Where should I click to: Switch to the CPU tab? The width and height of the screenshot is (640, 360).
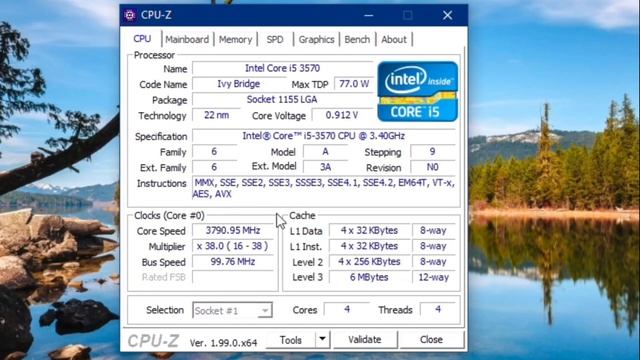[x=142, y=39]
